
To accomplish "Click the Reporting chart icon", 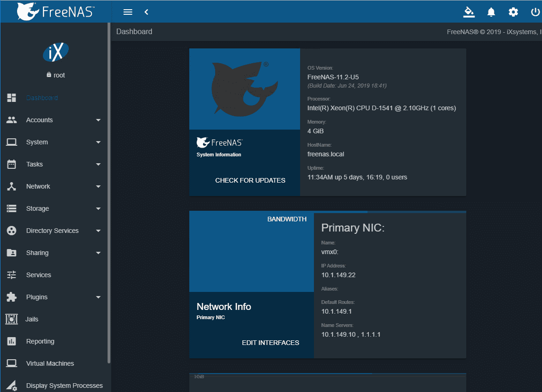I will [12, 341].
